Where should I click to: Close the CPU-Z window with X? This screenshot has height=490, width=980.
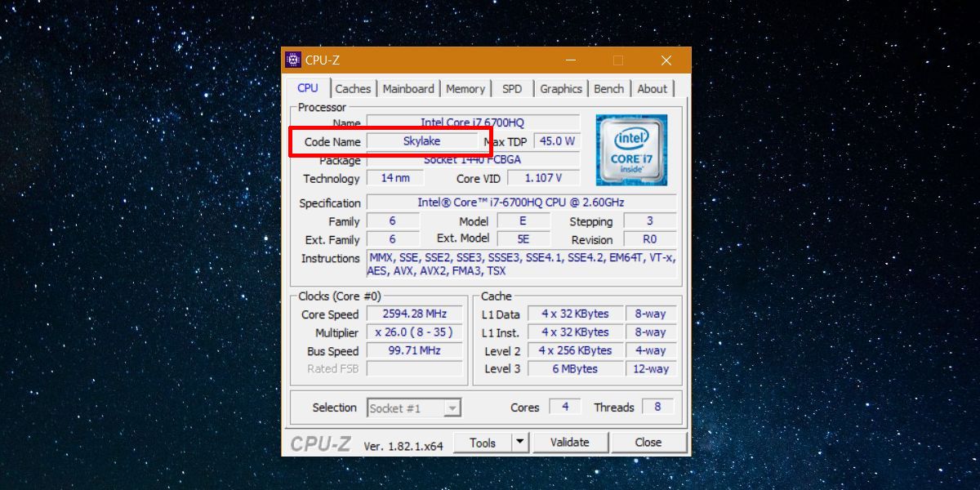click(666, 60)
